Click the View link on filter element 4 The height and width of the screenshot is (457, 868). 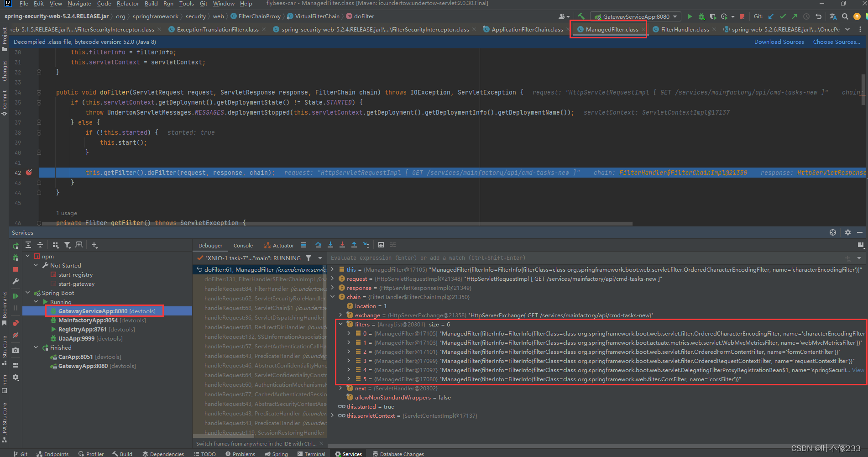pyautogui.click(x=858, y=370)
